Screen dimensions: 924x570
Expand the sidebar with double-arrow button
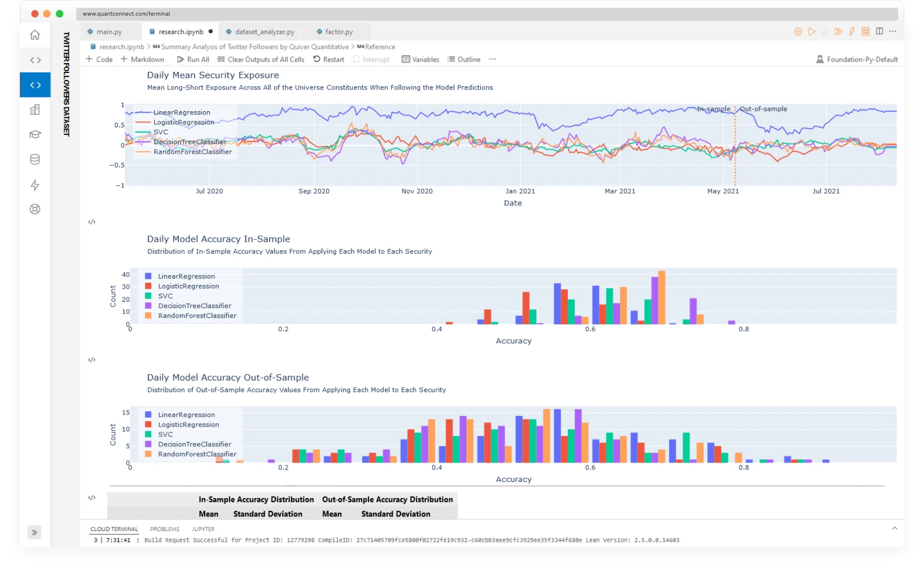tap(35, 533)
